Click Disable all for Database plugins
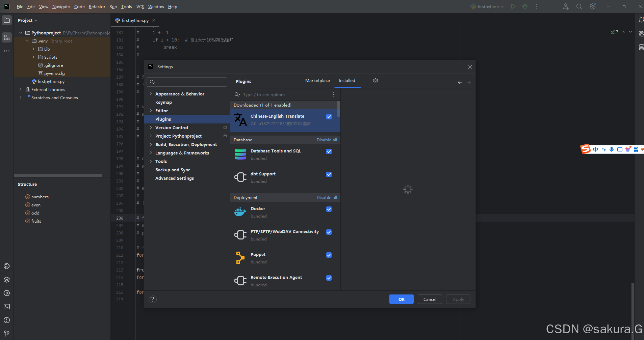This screenshot has width=644, height=340. (327, 140)
